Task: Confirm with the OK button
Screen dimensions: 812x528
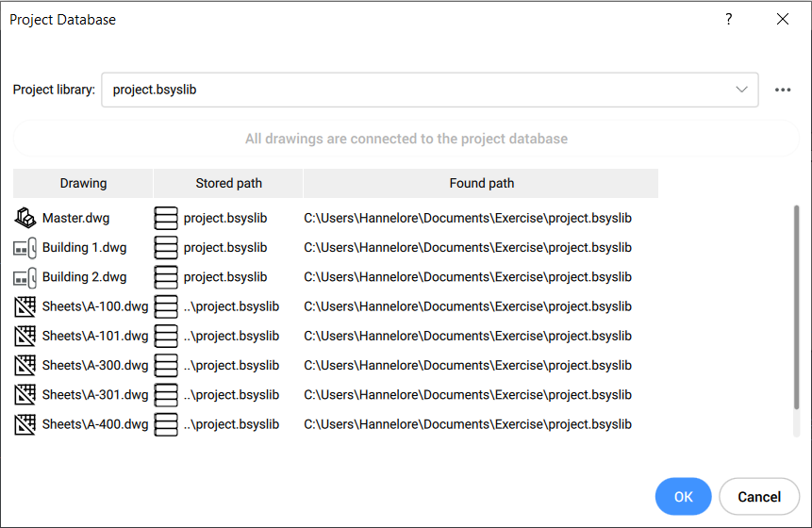Action: click(x=683, y=497)
